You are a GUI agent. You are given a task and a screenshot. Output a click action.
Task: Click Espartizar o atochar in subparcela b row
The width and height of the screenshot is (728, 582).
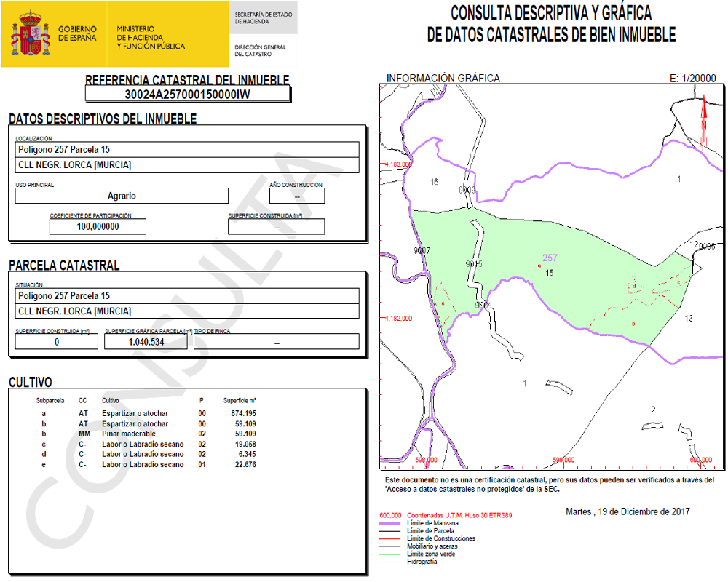click(x=135, y=423)
